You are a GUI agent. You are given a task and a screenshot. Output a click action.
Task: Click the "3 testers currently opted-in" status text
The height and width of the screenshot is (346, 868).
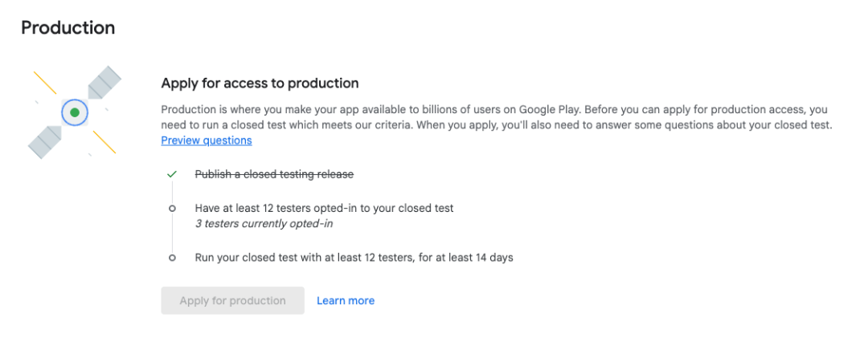(x=264, y=223)
